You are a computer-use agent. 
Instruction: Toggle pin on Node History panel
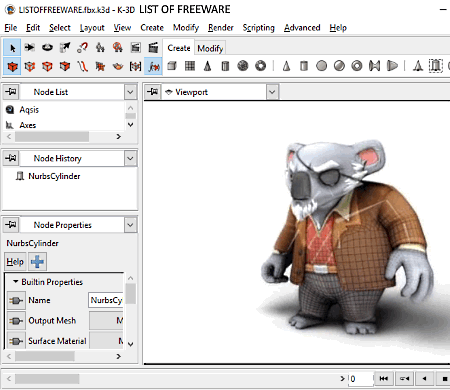(x=11, y=158)
